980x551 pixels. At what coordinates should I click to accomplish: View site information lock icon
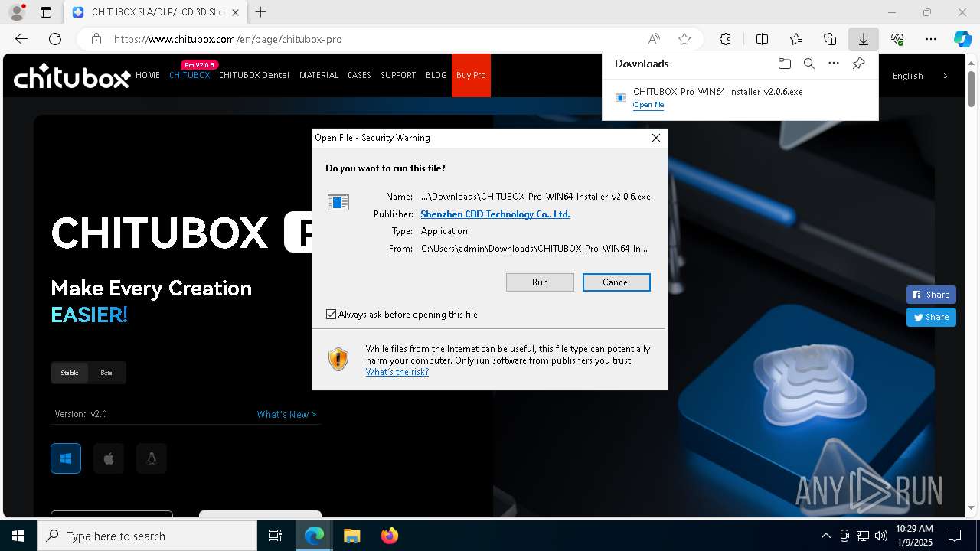[96, 39]
